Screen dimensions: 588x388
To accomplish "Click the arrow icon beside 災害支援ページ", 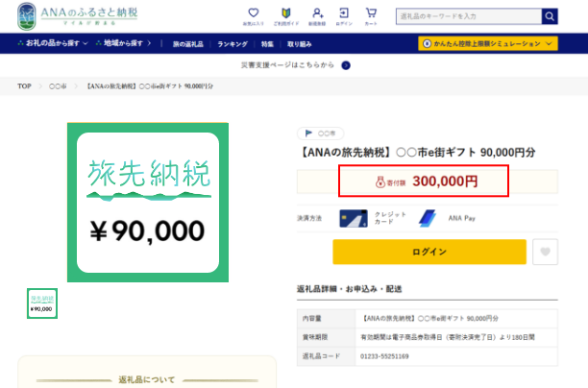I will point(346,65).
